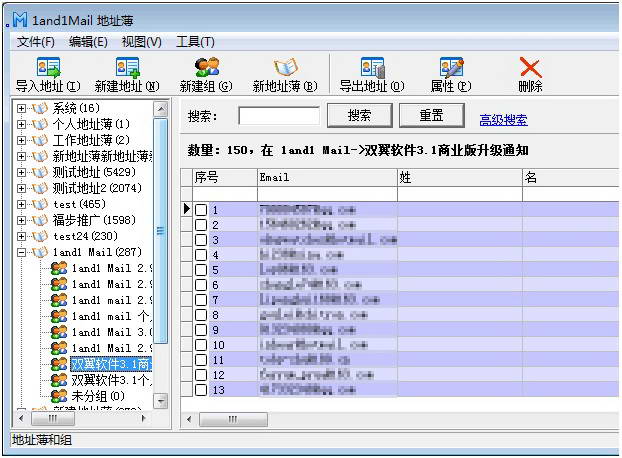This screenshot has width=622, height=458.
Task: Open the 高级搜索 advanced search link
Action: [x=503, y=119]
